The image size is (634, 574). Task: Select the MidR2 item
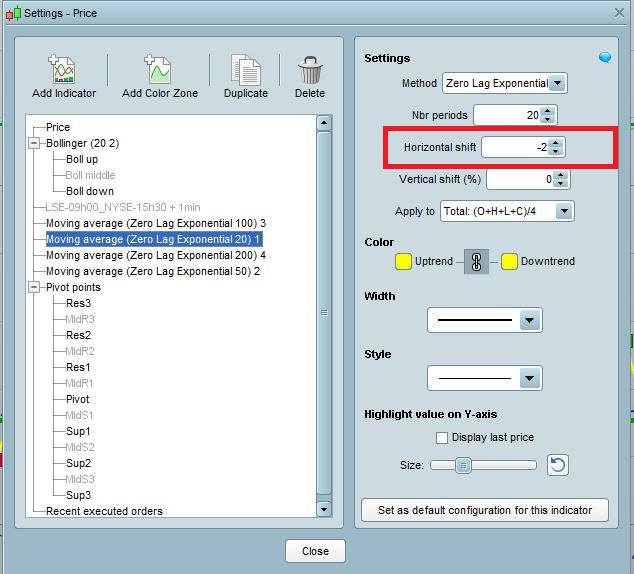pos(80,351)
